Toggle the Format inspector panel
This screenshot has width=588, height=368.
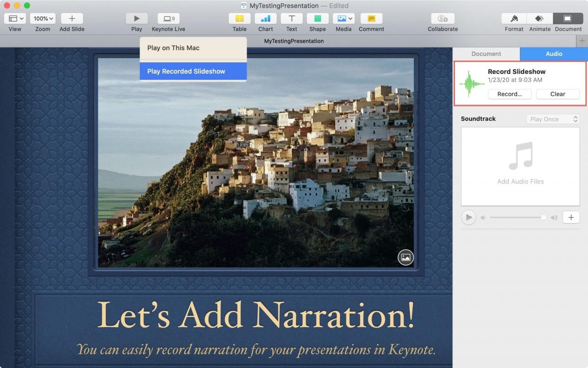pos(514,18)
